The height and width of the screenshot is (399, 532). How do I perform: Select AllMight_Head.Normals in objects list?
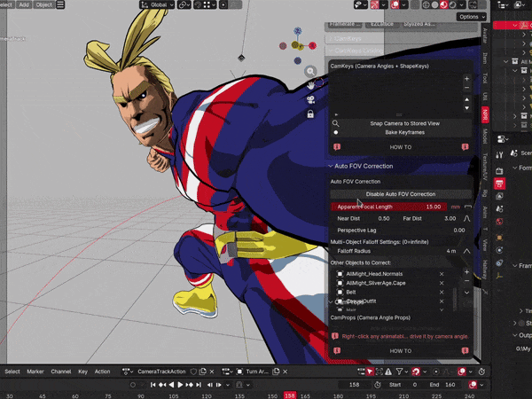tap(374, 274)
